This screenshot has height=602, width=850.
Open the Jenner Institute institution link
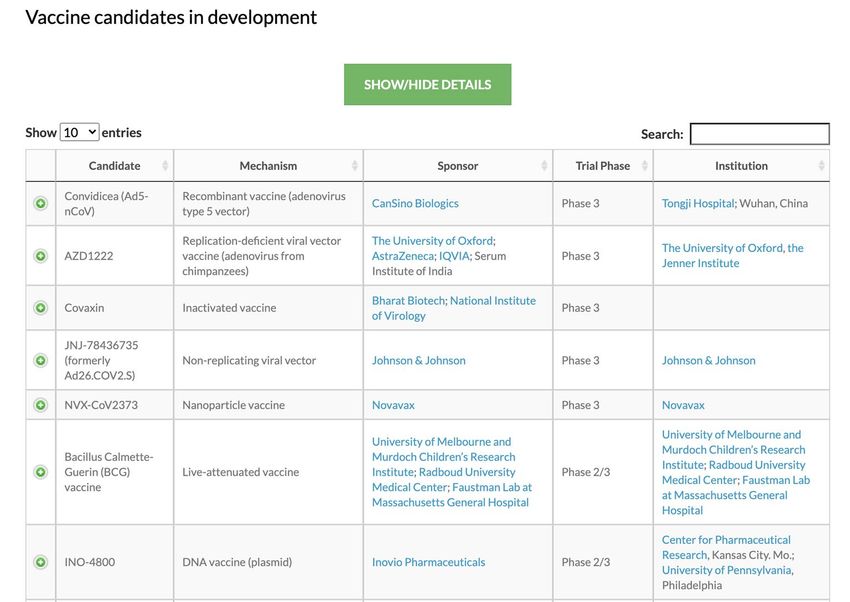click(x=732, y=255)
